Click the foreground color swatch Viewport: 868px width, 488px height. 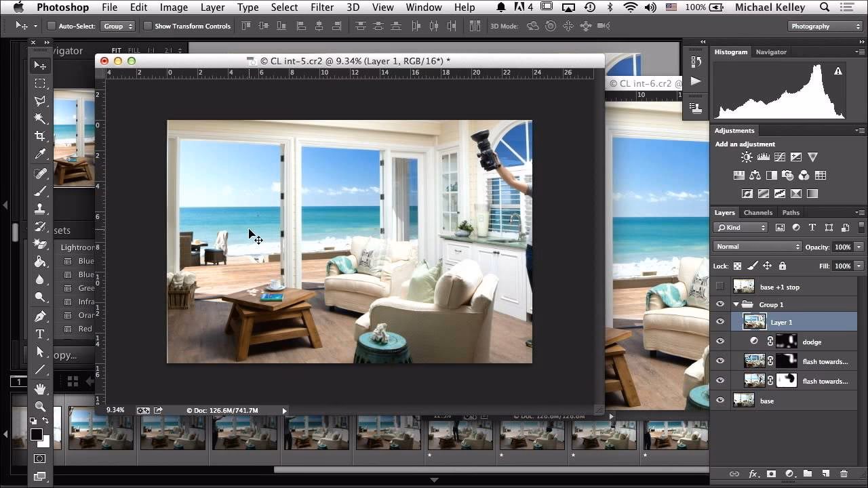(37, 434)
